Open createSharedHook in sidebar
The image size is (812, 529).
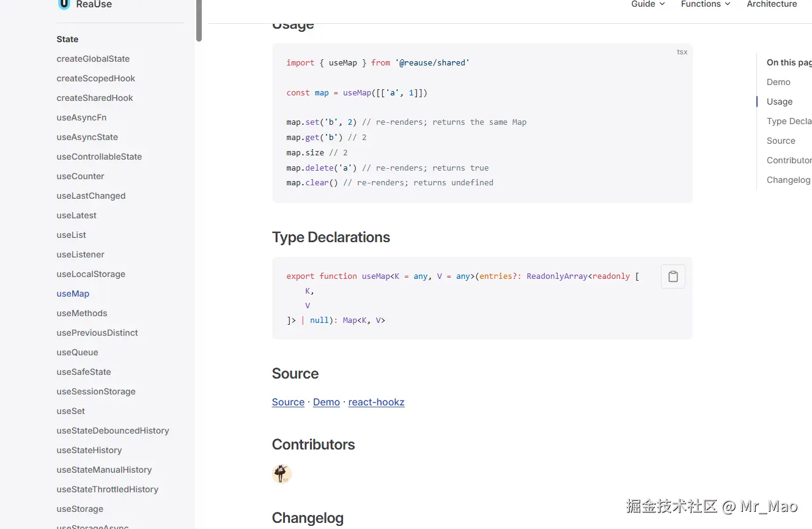pos(95,98)
